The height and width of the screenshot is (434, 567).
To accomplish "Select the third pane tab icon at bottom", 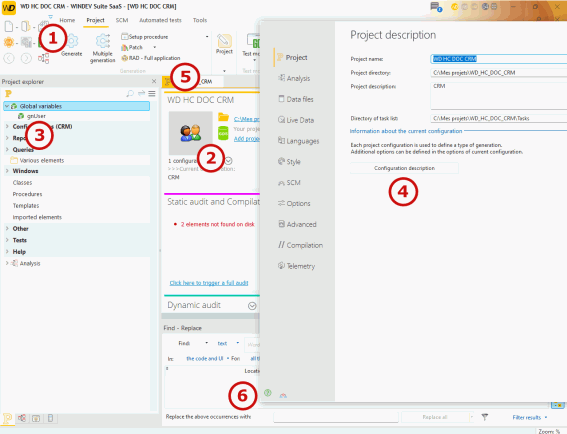I will (36, 418).
